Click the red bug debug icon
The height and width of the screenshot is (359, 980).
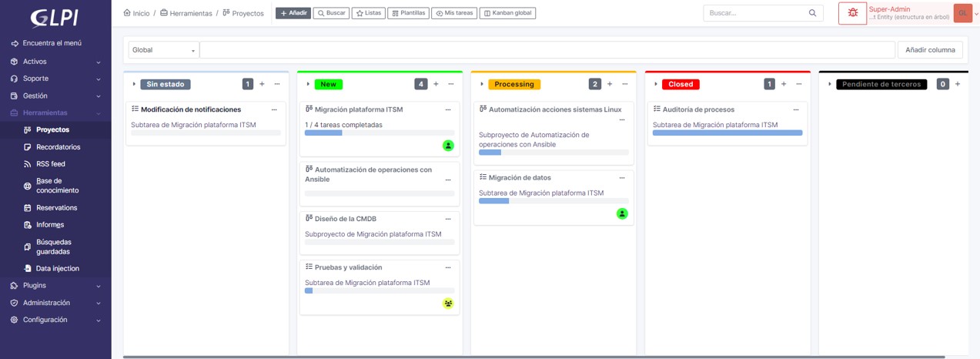(x=852, y=13)
